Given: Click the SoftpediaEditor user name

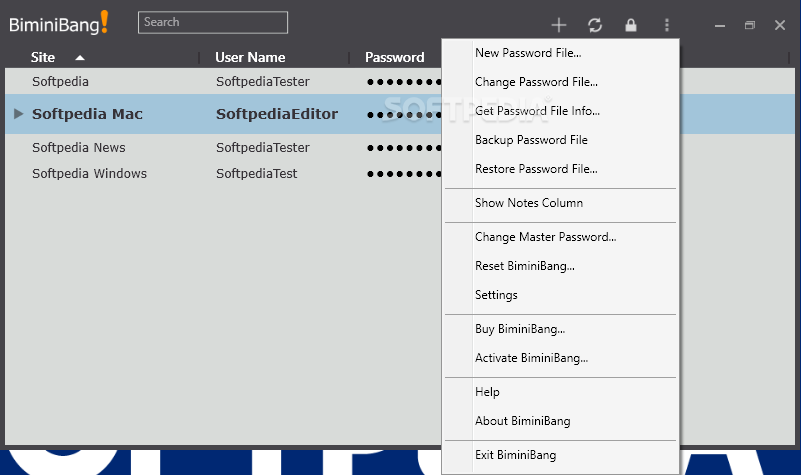Looking at the screenshot, I should [x=277, y=114].
